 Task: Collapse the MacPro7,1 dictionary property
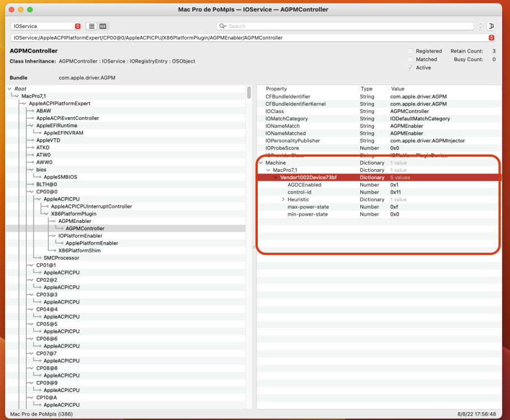click(268, 170)
